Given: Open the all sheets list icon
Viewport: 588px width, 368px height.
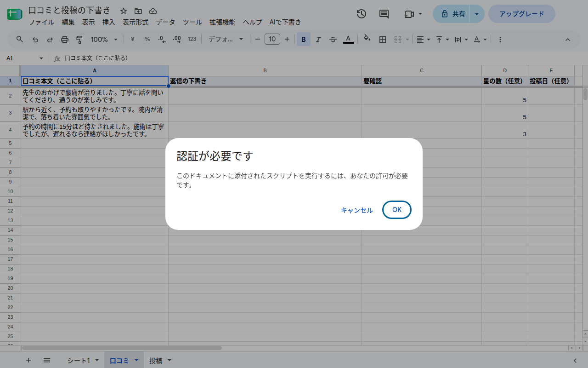Looking at the screenshot, I should (47, 360).
